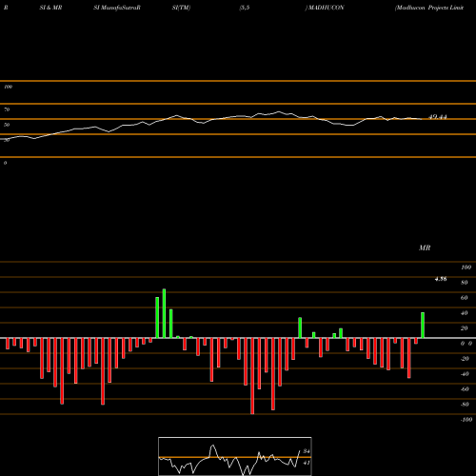Click the MR axis '80' label
This screenshot has height=476, width=476.
click(465, 283)
